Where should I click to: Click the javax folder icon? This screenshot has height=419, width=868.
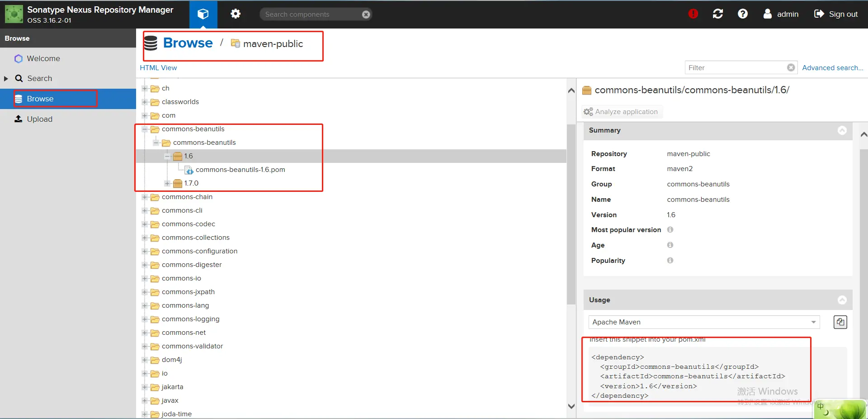click(155, 400)
